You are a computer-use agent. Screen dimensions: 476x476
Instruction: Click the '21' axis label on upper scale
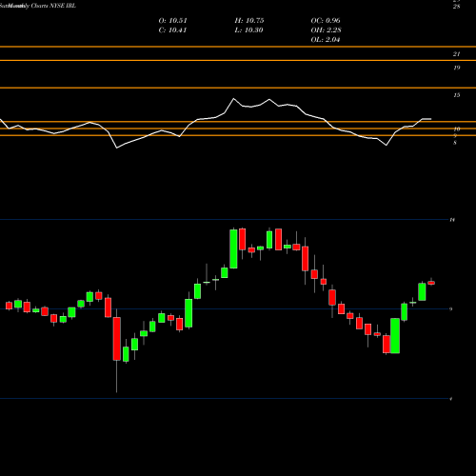(456, 54)
